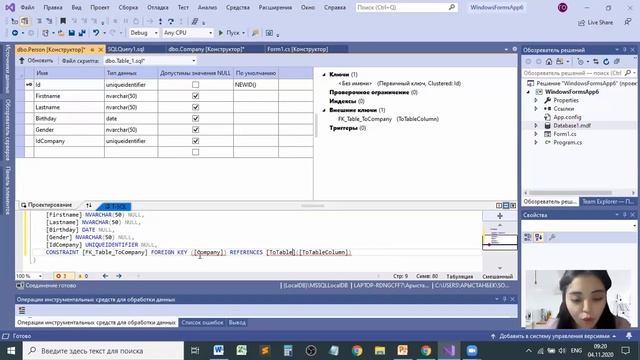The width and height of the screenshot is (640, 360).
Task: Toggle Allow Nulls for the Id column
Action: tap(196, 84)
